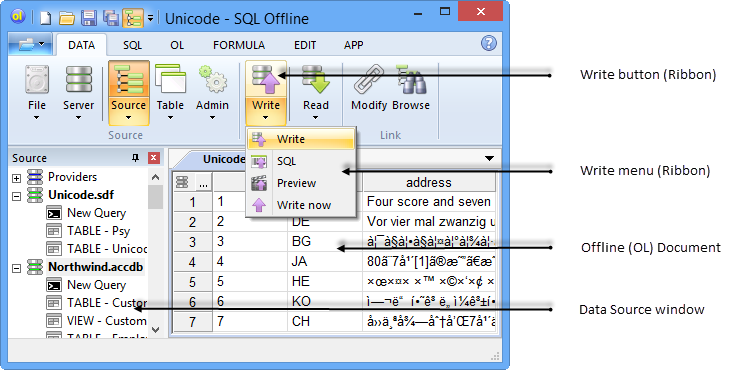Screen dimensions: 755x377
Task: Choose SQL in the Write dropdown menu
Action: pyautogui.click(x=301, y=161)
